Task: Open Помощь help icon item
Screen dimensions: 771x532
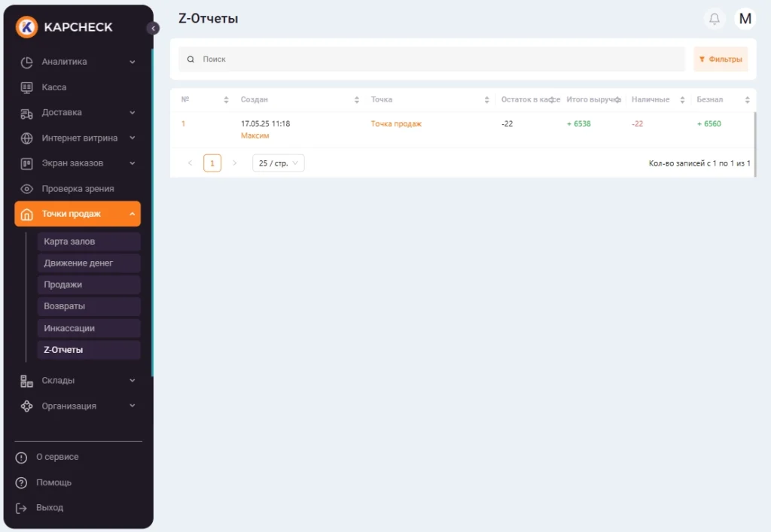Action: tap(22, 483)
